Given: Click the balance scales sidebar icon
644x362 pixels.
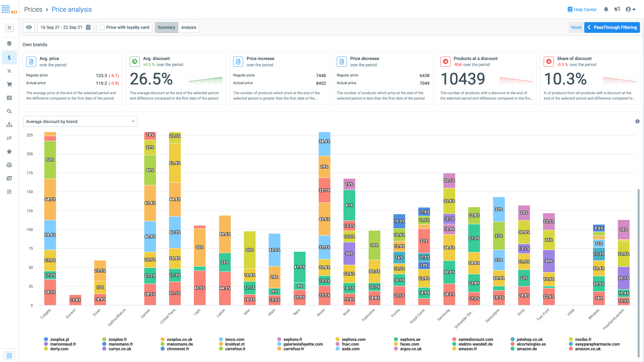Looking at the screenshot, I should pyautogui.click(x=9, y=165).
